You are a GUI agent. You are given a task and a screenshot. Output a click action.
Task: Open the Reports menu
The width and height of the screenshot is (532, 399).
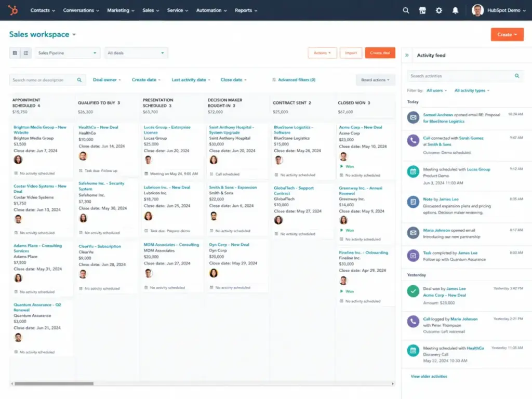(x=246, y=10)
